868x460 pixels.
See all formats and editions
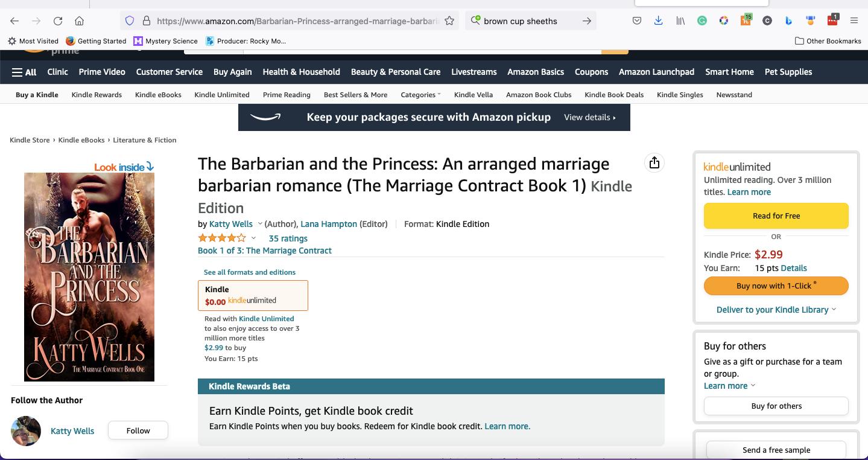point(250,272)
